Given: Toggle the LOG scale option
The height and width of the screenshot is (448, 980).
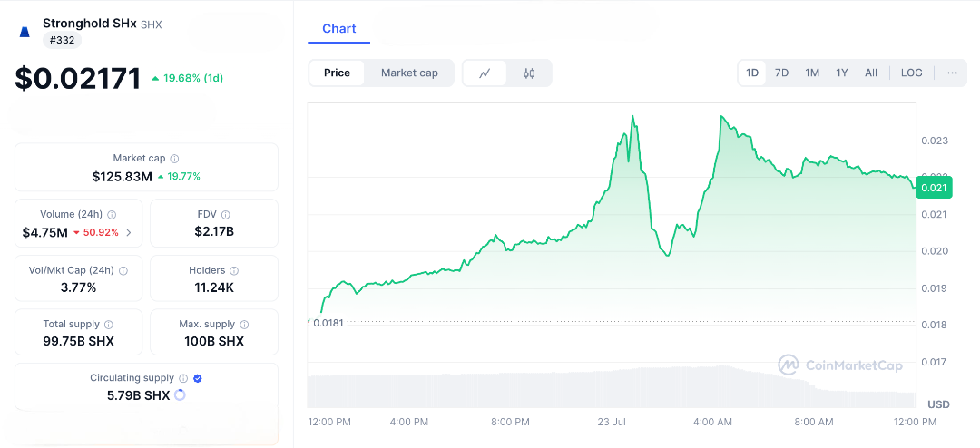Looking at the screenshot, I should tap(911, 73).
